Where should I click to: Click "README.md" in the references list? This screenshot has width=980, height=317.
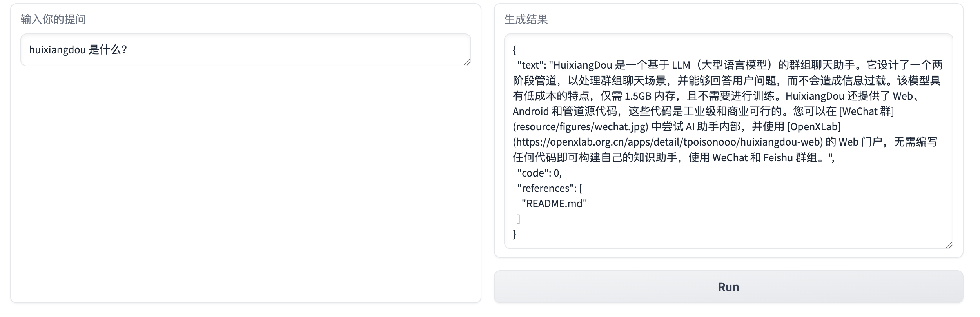point(554,204)
